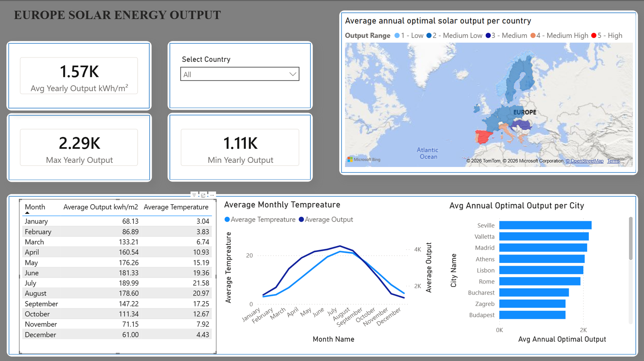
Task: Toggle Average Output legend marker
Action: point(301,219)
